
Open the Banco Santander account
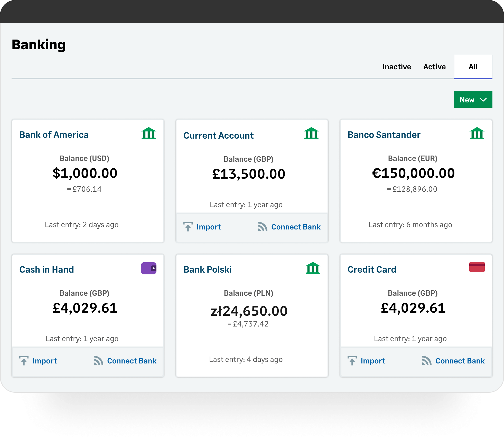(x=384, y=134)
